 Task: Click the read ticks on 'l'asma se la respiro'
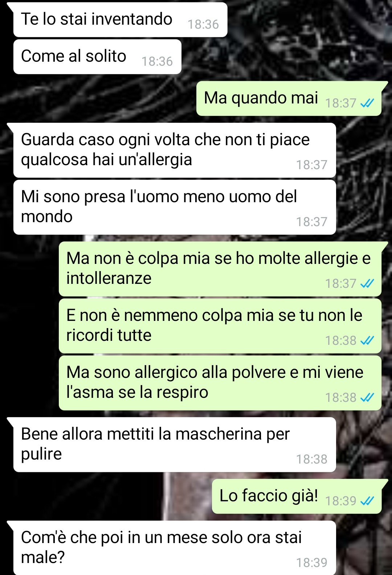(x=367, y=397)
